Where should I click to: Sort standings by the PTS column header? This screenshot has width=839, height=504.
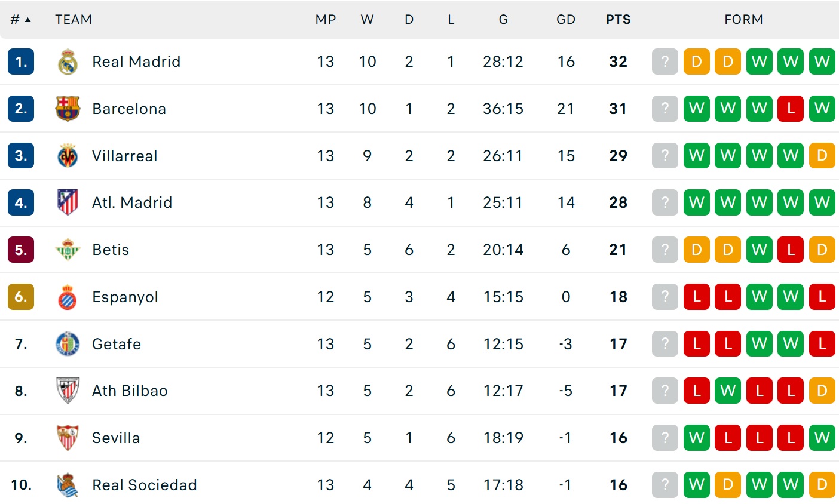pos(618,20)
